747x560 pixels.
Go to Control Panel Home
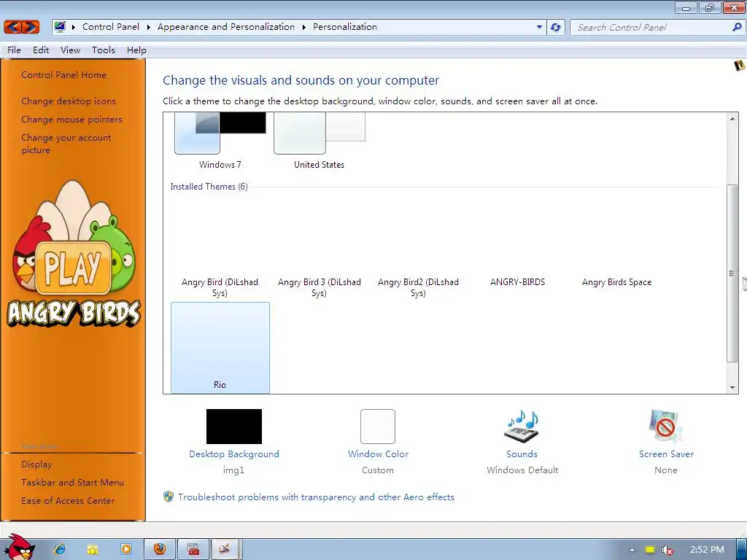[64, 75]
